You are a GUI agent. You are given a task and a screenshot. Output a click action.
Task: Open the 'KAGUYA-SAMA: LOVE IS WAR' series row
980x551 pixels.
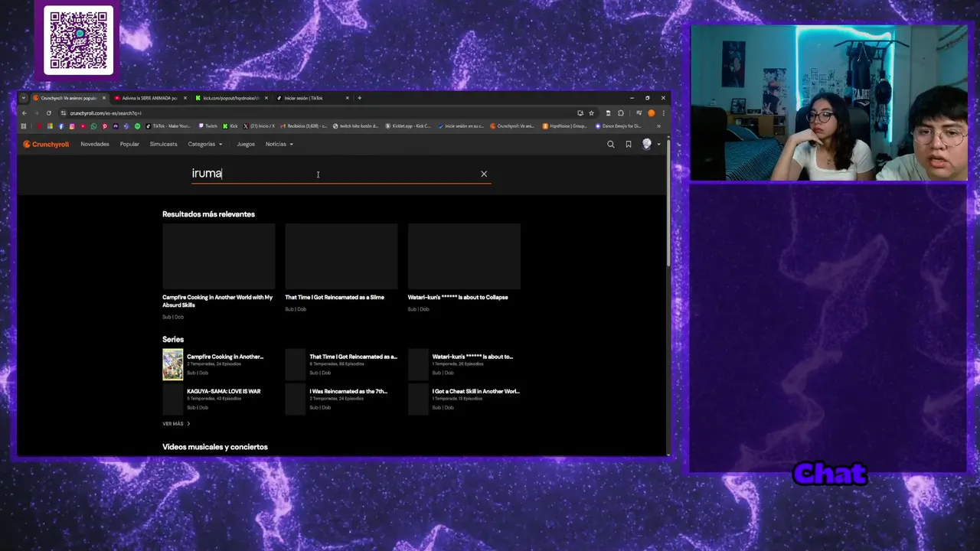(x=218, y=399)
